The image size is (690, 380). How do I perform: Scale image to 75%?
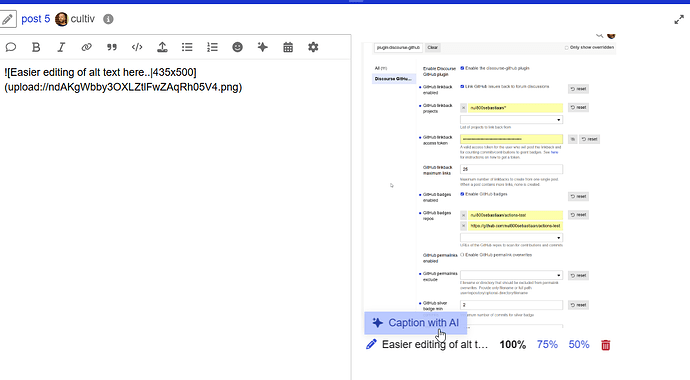click(547, 344)
